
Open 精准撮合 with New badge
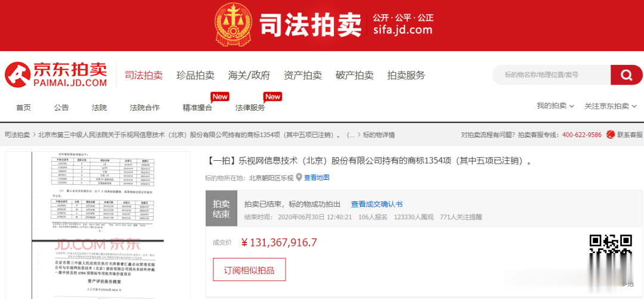(x=197, y=108)
